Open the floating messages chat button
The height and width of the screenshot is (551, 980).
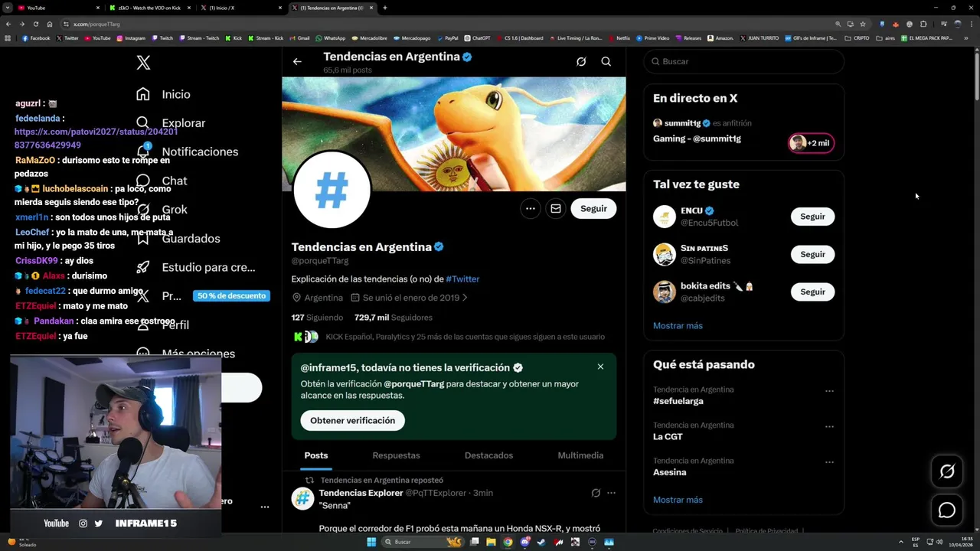point(947,510)
